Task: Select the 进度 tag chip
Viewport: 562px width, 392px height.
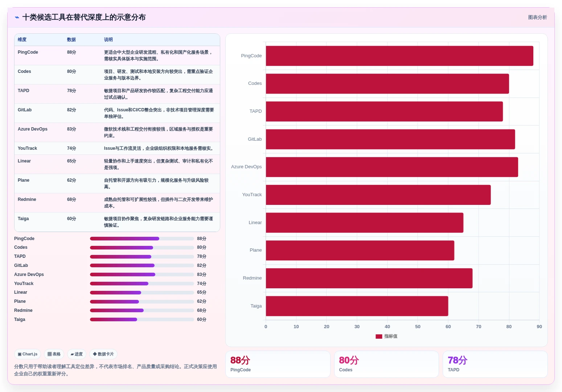Action: pos(77,354)
